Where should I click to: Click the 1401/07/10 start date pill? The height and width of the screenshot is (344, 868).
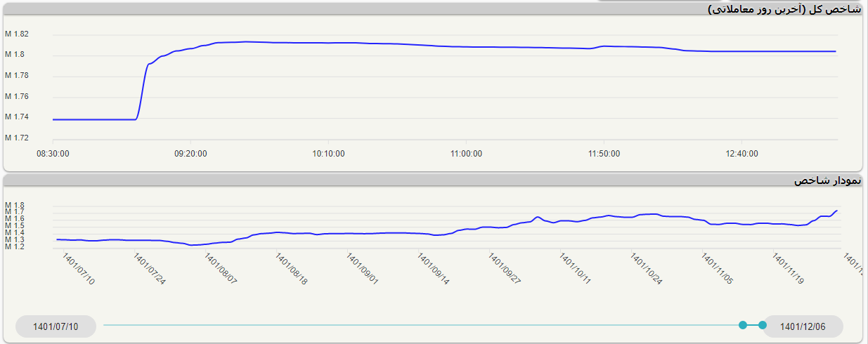pyautogui.click(x=56, y=326)
